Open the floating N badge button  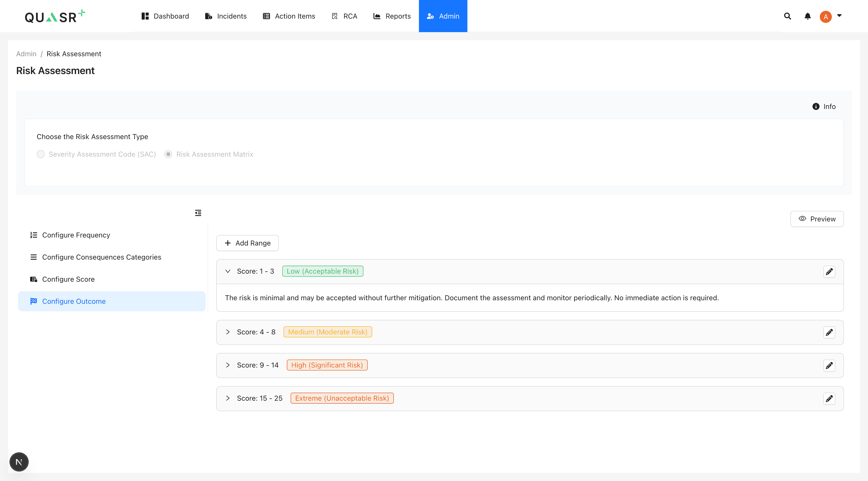pos(19,462)
